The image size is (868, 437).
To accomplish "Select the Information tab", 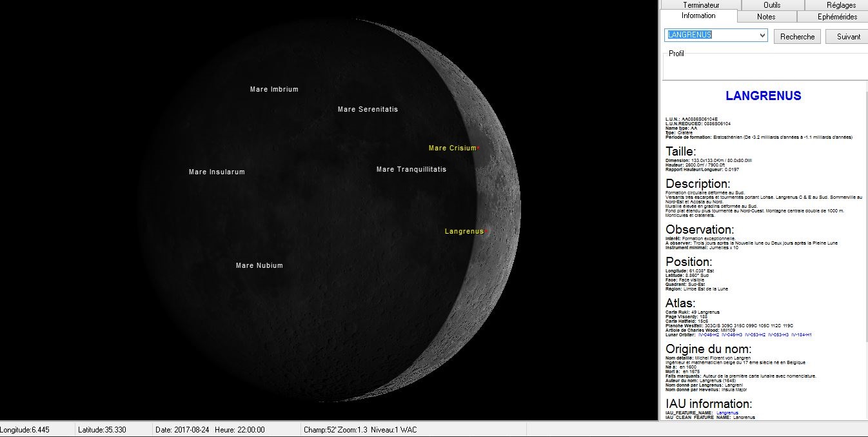I will [x=698, y=16].
